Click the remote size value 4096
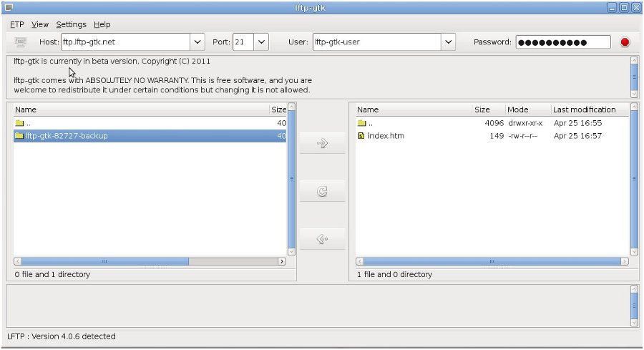Screen dimensions: 644x350 494,123
